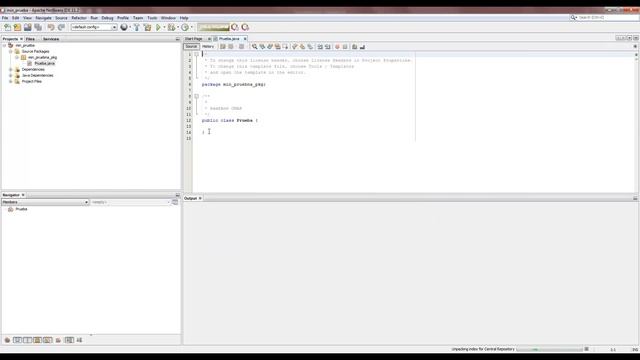Click the red Start Macro Recording icon
640x360 pixels.
337,47
